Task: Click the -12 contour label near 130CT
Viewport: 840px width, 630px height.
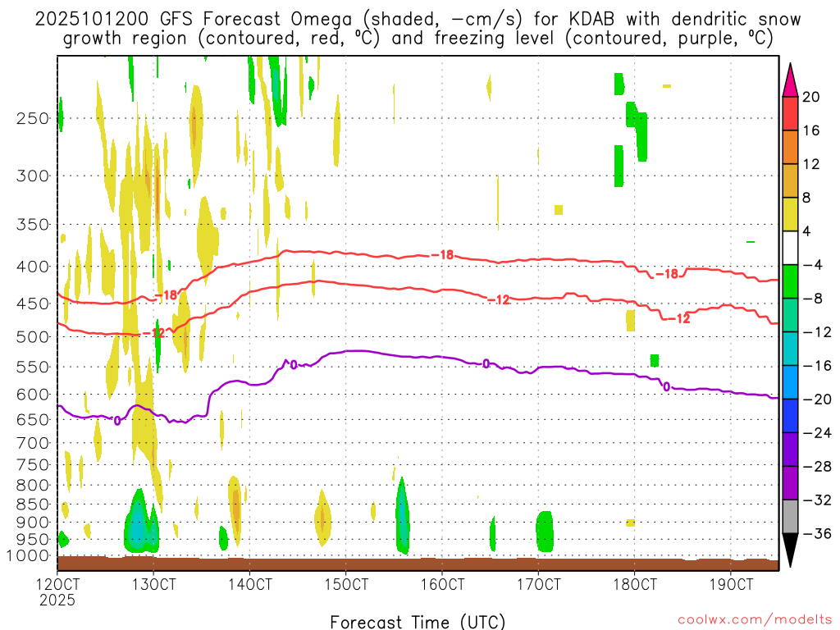Action: pos(154,333)
